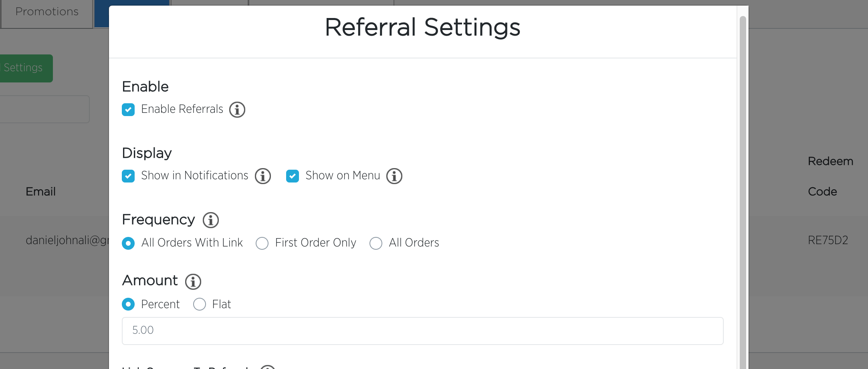Uncheck the Enable Referrals checkbox
868x369 pixels.
pyautogui.click(x=128, y=110)
